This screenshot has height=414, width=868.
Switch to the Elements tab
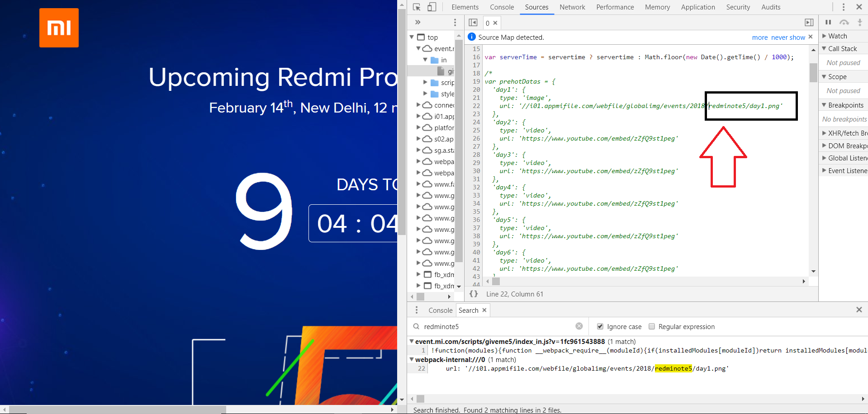click(x=465, y=7)
